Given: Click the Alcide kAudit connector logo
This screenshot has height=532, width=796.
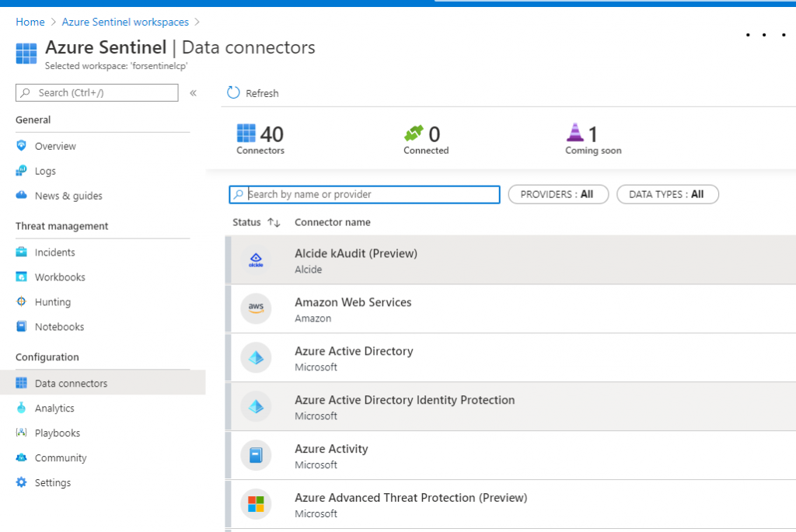Looking at the screenshot, I should coord(256,259).
